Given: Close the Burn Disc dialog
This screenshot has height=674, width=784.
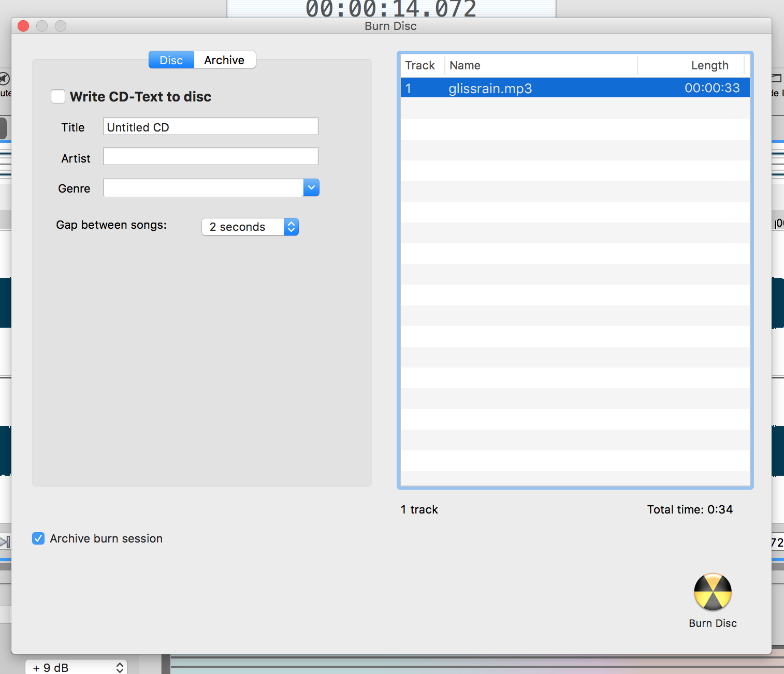Looking at the screenshot, I should point(23,26).
